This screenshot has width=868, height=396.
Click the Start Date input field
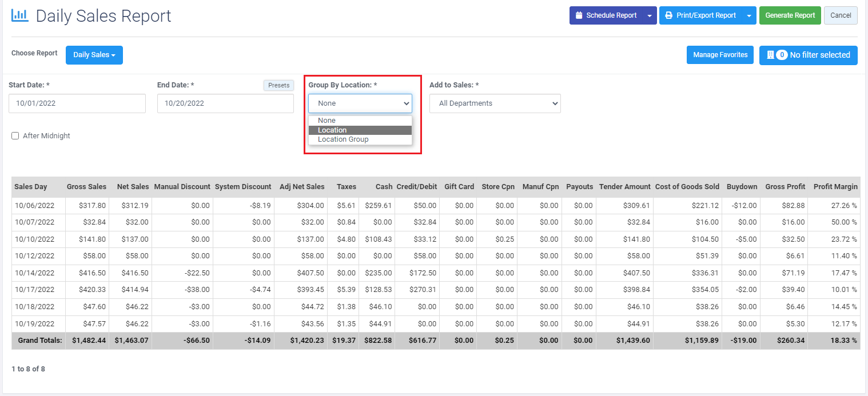coord(77,103)
